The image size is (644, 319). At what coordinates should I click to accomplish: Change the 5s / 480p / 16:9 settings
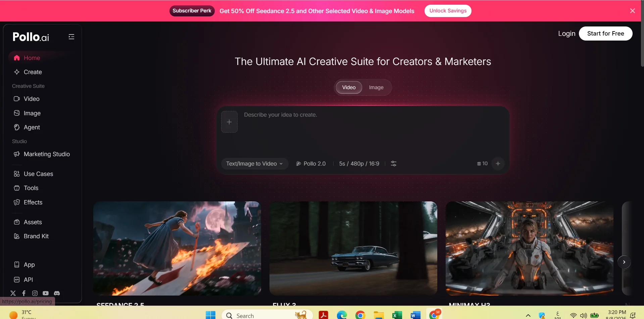pyautogui.click(x=359, y=164)
